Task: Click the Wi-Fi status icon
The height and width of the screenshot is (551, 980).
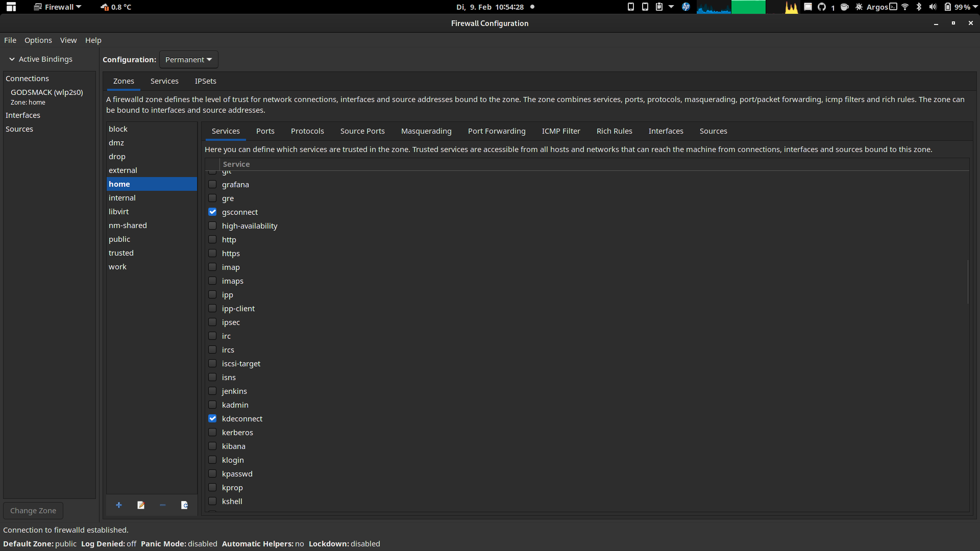Action: 905,7
